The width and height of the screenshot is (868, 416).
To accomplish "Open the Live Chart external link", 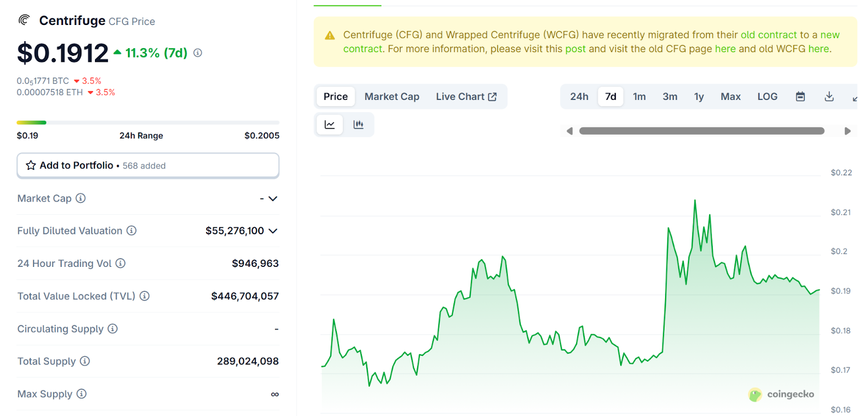I will pyautogui.click(x=466, y=97).
